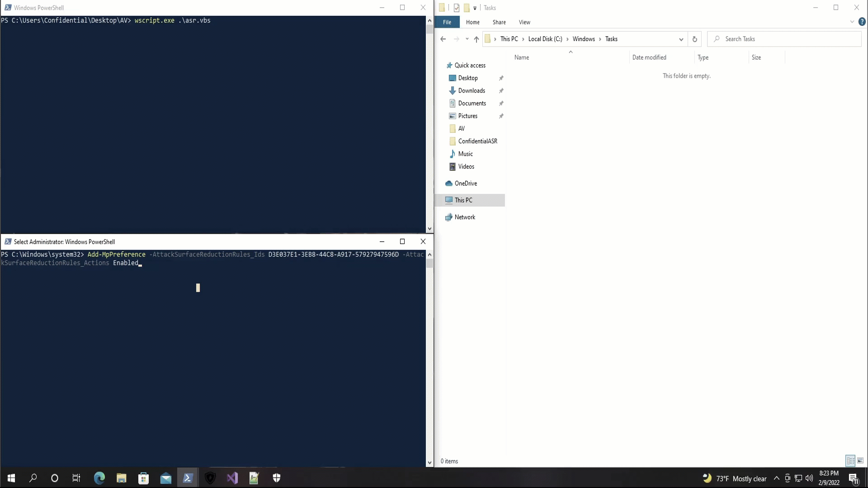Open the Windows Start menu

11,478
